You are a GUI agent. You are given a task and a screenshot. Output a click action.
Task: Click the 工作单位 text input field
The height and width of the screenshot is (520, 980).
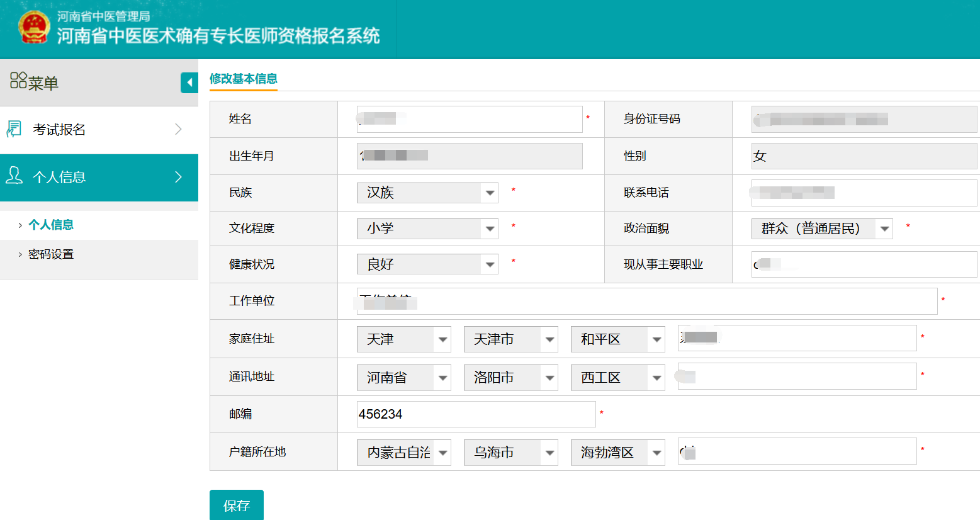[x=646, y=301]
